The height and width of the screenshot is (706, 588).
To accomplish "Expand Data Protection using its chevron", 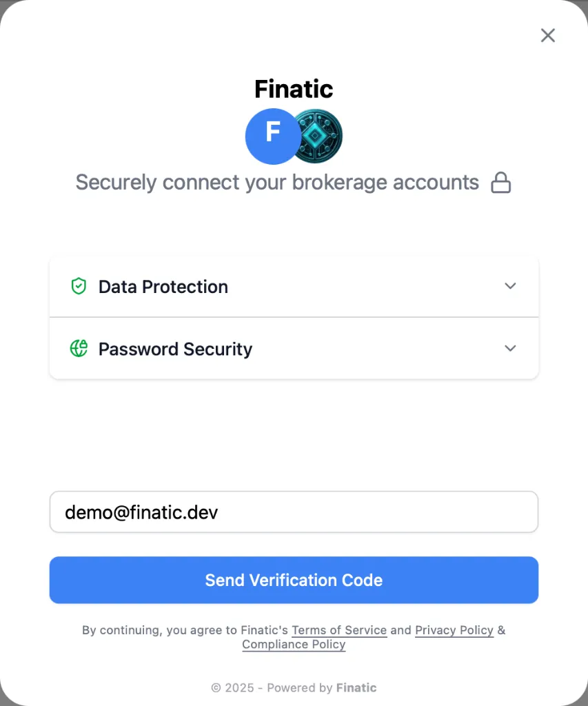I will pos(510,286).
